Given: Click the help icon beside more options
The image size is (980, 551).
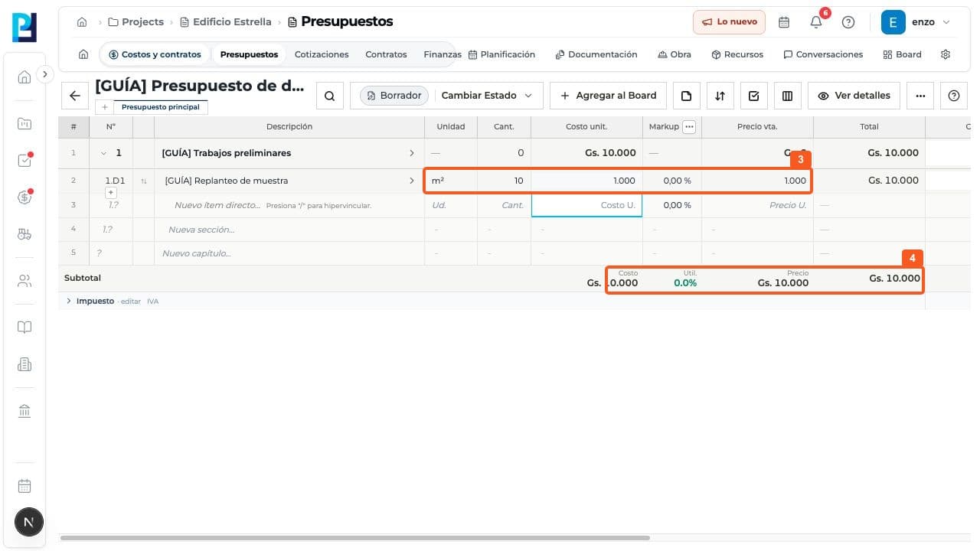Looking at the screenshot, I should click(x=954, y=96).
